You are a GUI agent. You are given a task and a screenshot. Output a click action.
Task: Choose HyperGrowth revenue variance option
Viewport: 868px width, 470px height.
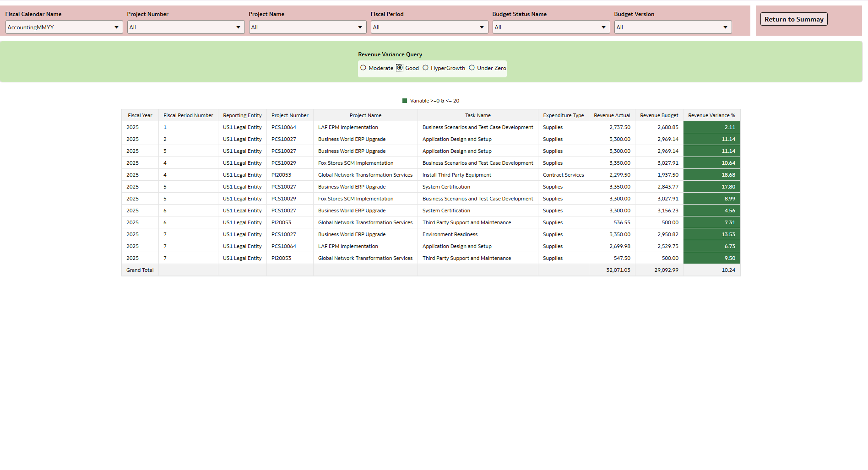tap(425, 68)
